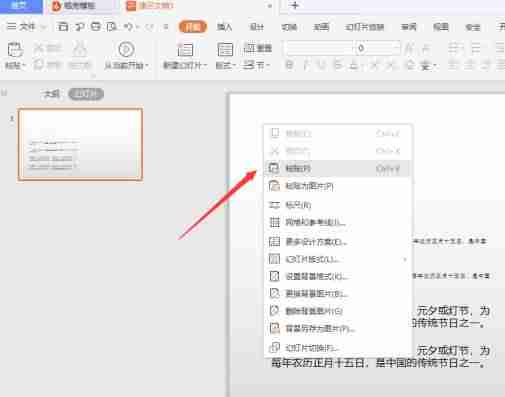The height and width of the screenshot is (397, 505).
Task: Open the 插入 Insert ribbon tab
Action: click(224, 27)
